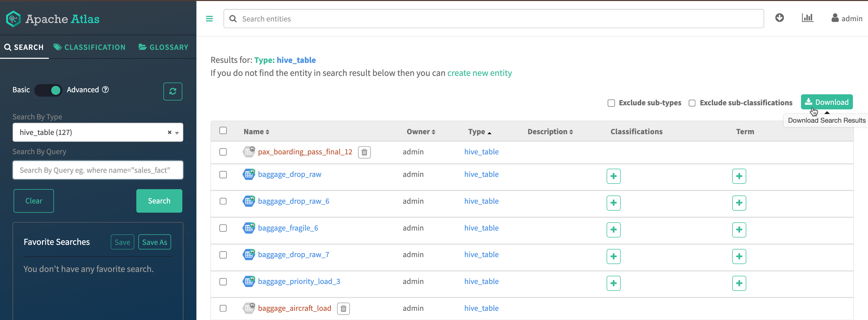The width and height of the screenshot is (868, 320).
Task: Open the admin user menu
Action: tap(847, 18)
